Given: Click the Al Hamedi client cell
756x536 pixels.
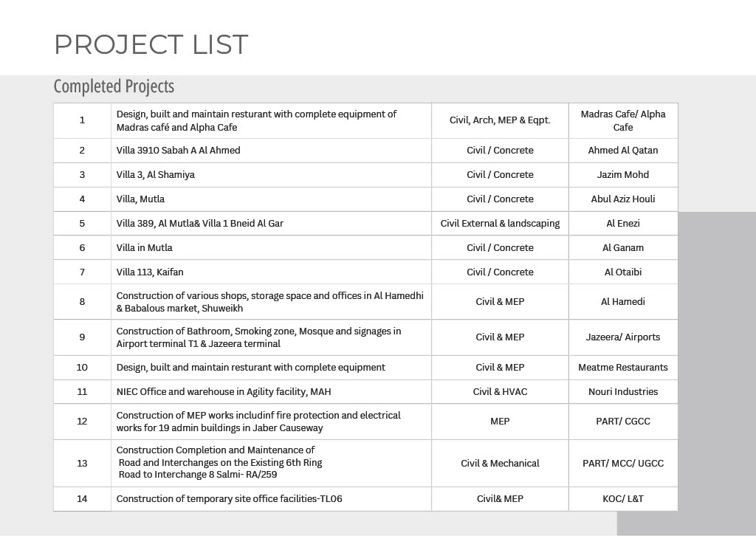Looking at the screenshot, I should tap(622, 302).
